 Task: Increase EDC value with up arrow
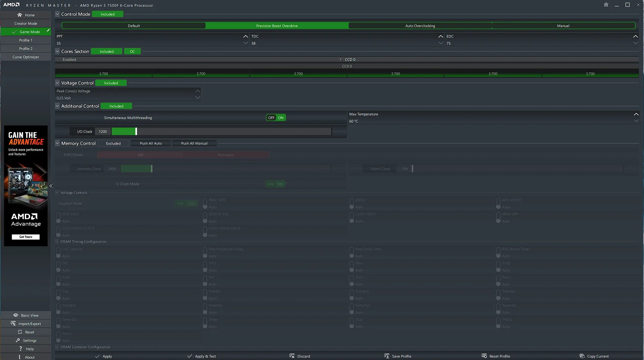coord(636,36)
